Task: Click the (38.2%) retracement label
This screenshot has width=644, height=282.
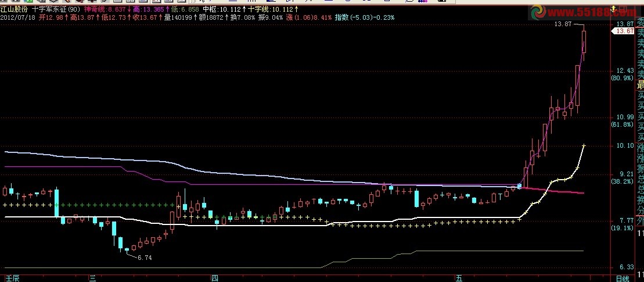Action: [623, 181]
